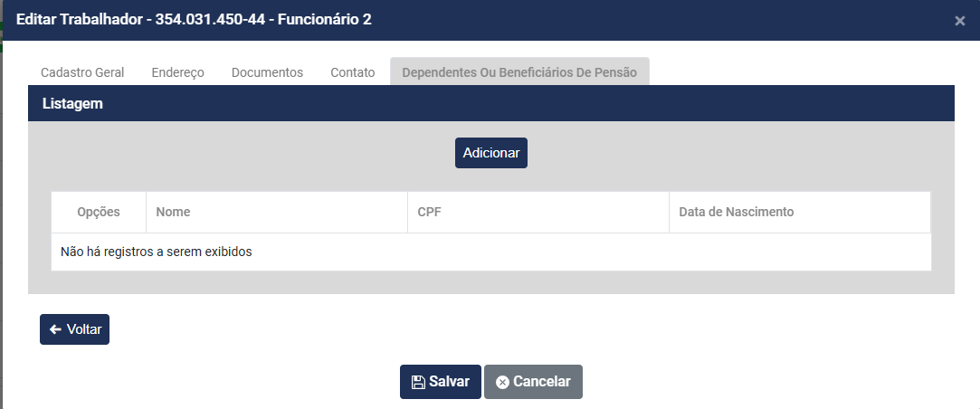Click the CPF column header
The width and height of the screenshot is (980, 409).
tap(429, 212)
